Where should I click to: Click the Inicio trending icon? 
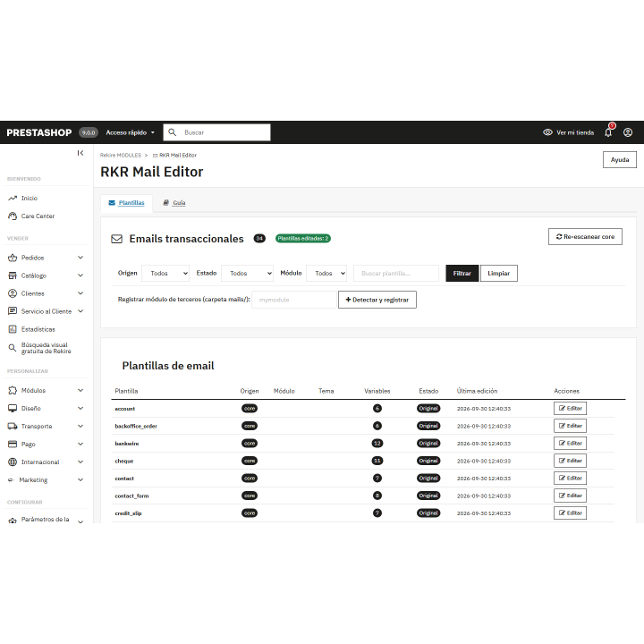point(13,198)
